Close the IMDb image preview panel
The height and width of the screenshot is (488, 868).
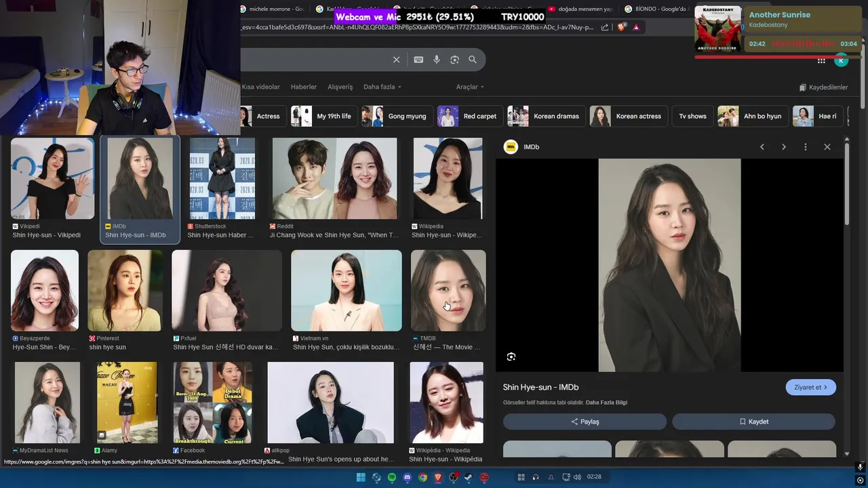(827, 147)
